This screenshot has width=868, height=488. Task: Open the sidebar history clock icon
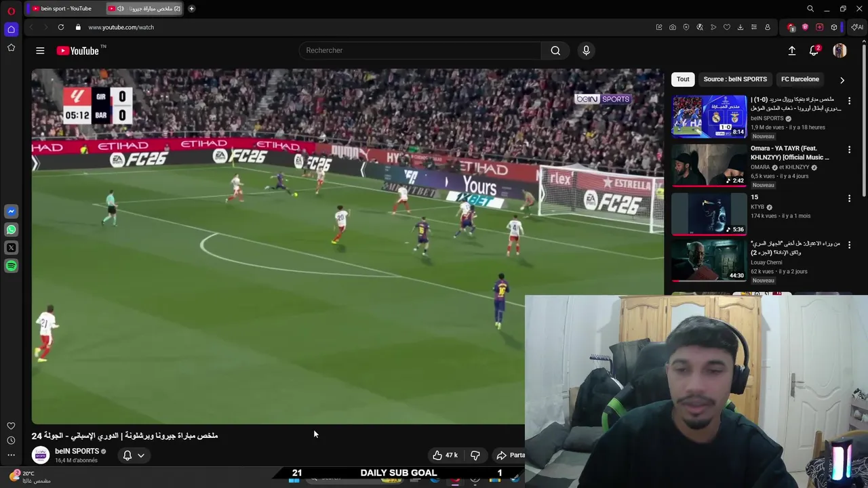click(x=11, y=441)
